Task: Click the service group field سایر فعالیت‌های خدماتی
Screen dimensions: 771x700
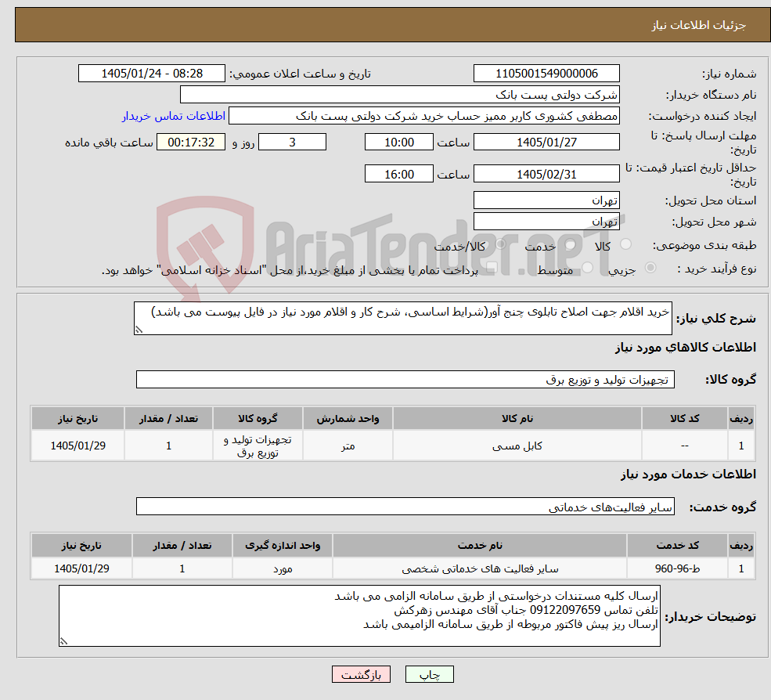Action: point(405,506)
